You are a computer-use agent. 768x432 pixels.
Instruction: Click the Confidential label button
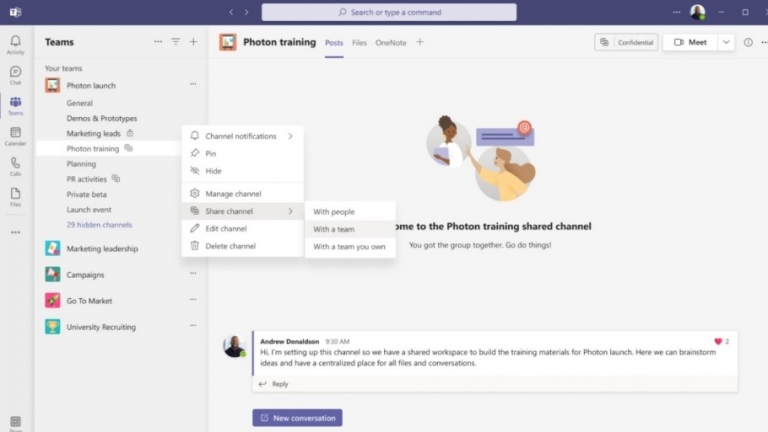[x=626, y=42]
